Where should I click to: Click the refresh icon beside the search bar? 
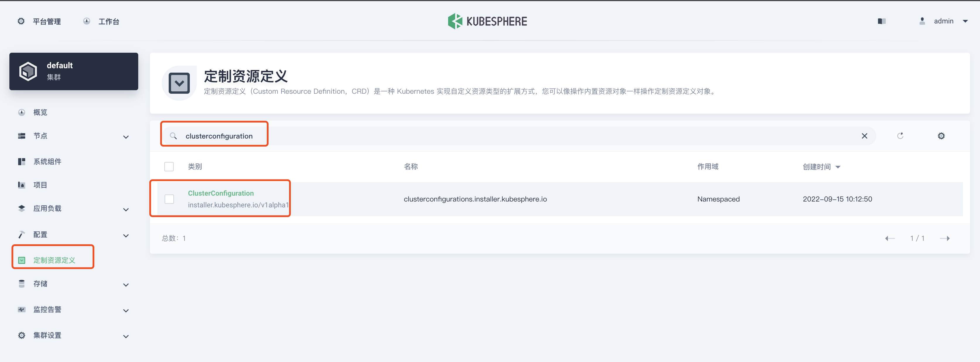(x=900, y=136)
